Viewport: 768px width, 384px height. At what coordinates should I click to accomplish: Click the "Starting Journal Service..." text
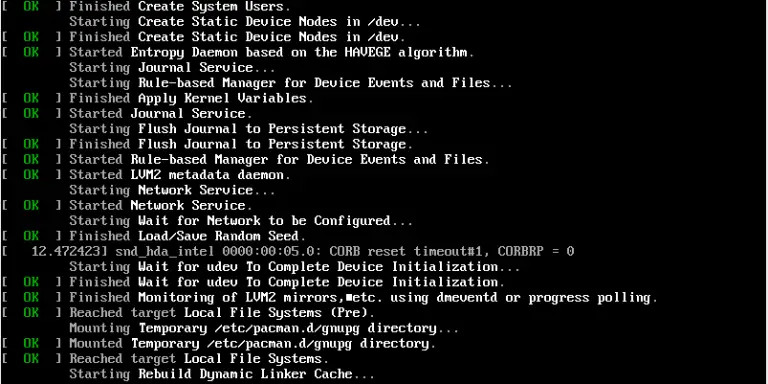(x=172, y=68)
